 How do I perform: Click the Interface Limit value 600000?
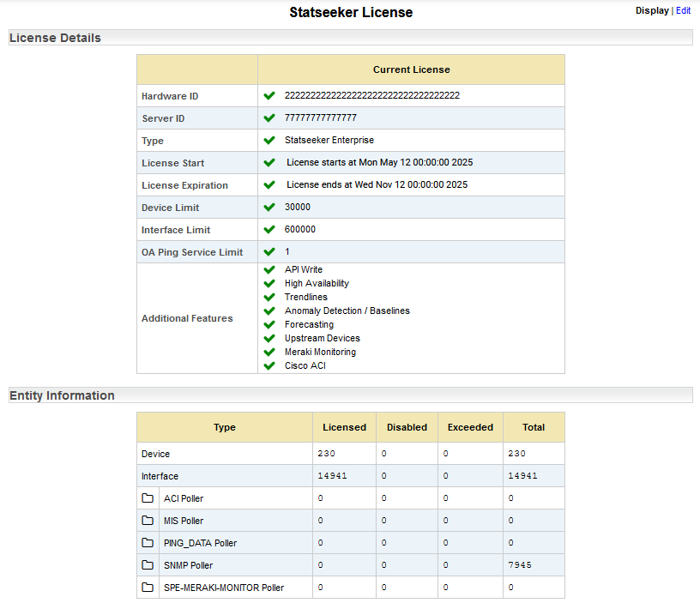click(300, 230)
